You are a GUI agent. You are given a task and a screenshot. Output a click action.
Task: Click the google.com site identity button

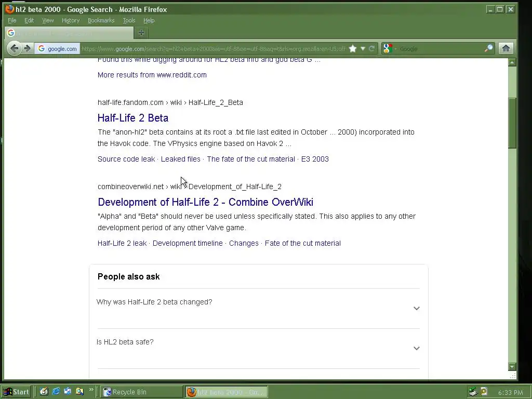57,48
